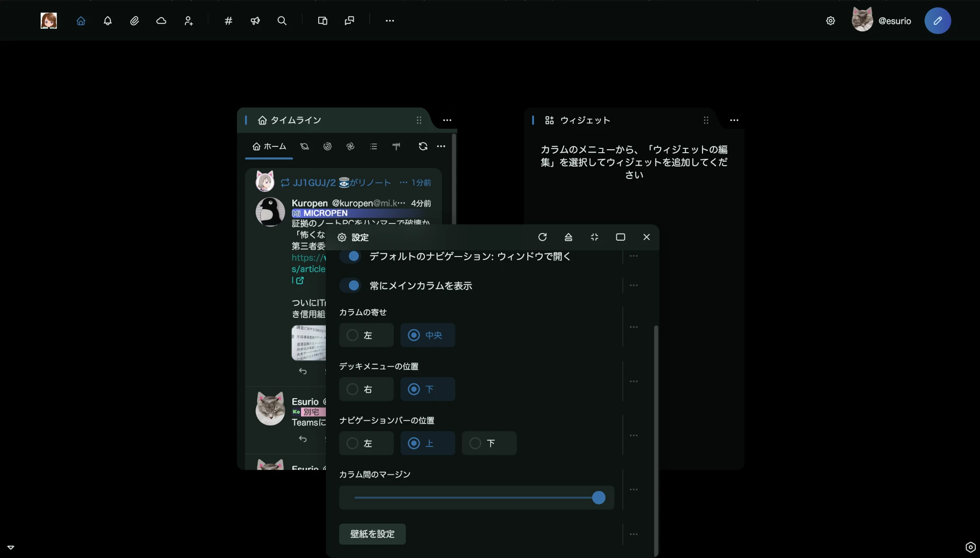Open the widgets column's three-dot menu

tap(734, 120)
